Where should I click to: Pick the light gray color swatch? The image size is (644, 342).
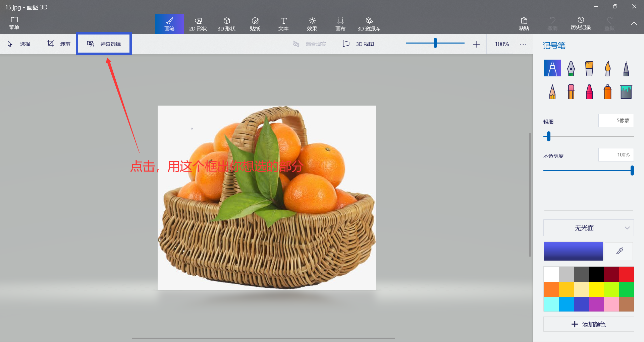click(x=566, y=274)
